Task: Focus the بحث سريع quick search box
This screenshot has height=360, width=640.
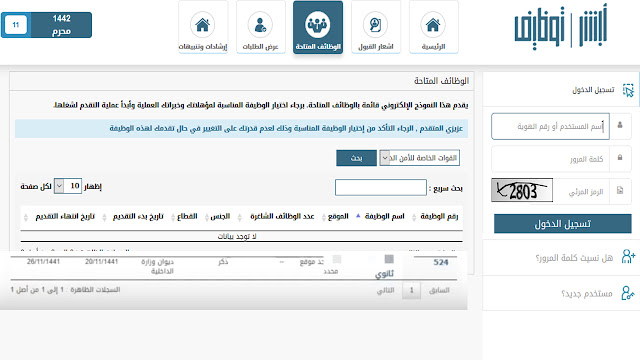Action: click(x=380, y=187)
